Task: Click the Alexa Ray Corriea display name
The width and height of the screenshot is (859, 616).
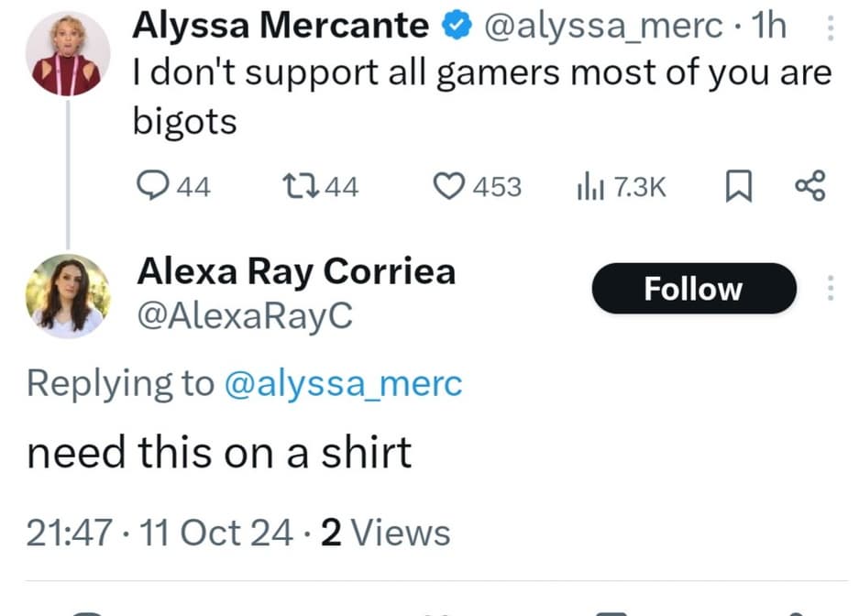Action: (x=295, y=272)
